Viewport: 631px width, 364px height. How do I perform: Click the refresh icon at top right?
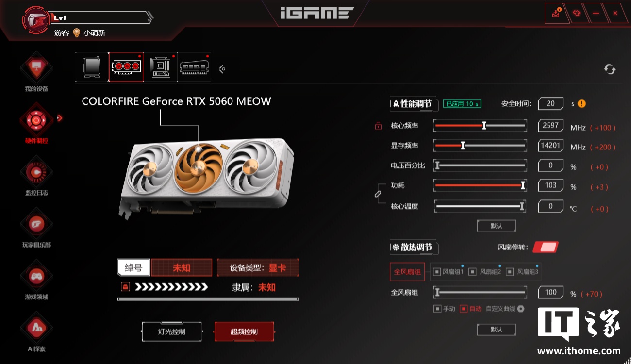pyautogui.click(x=610, y=69)
